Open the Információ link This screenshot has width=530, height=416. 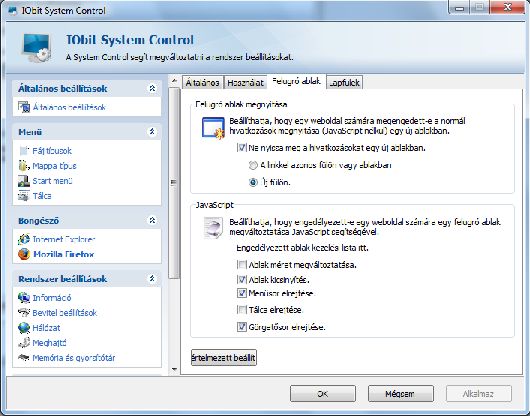[52, 298]
